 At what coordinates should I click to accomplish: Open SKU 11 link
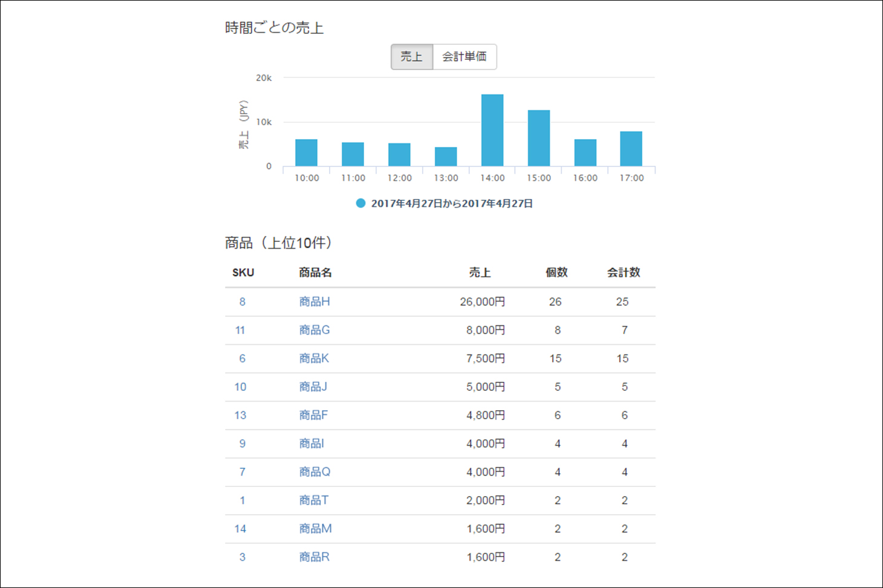click(240, 330)
